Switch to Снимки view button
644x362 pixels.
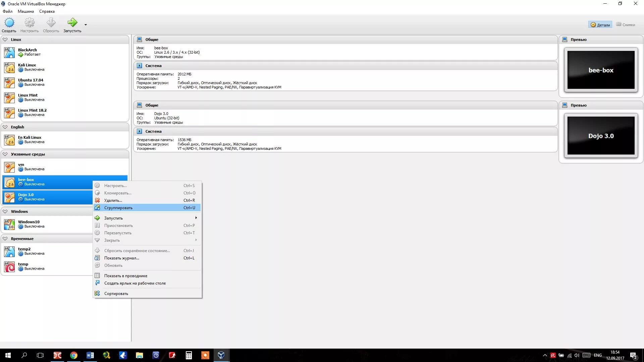626,25
